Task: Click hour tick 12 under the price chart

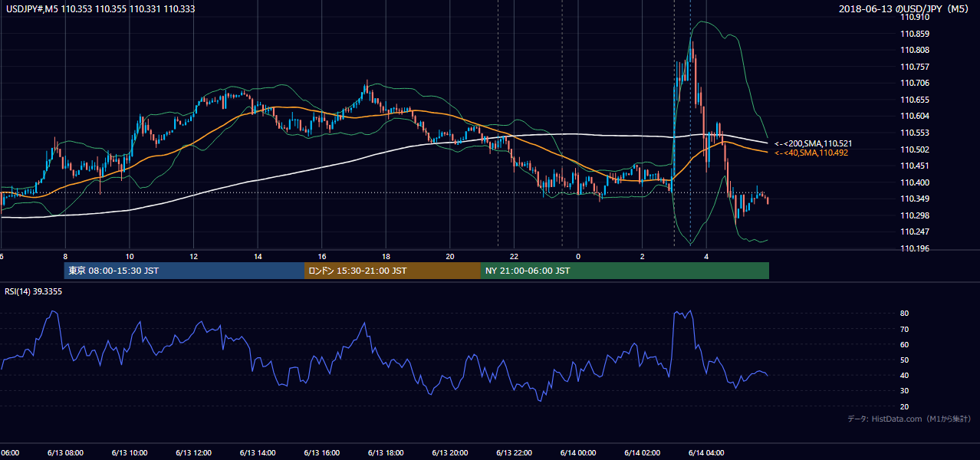Action: [194, 256]
